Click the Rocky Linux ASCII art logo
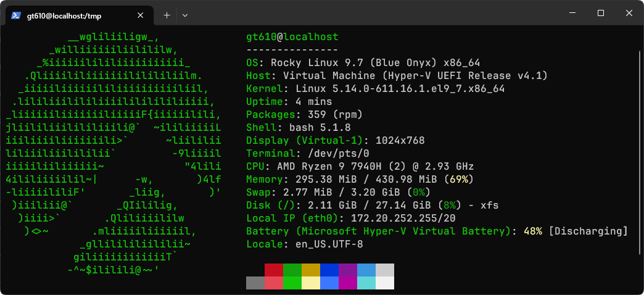This screenshot has width=644, height=295. pos(114,154)
